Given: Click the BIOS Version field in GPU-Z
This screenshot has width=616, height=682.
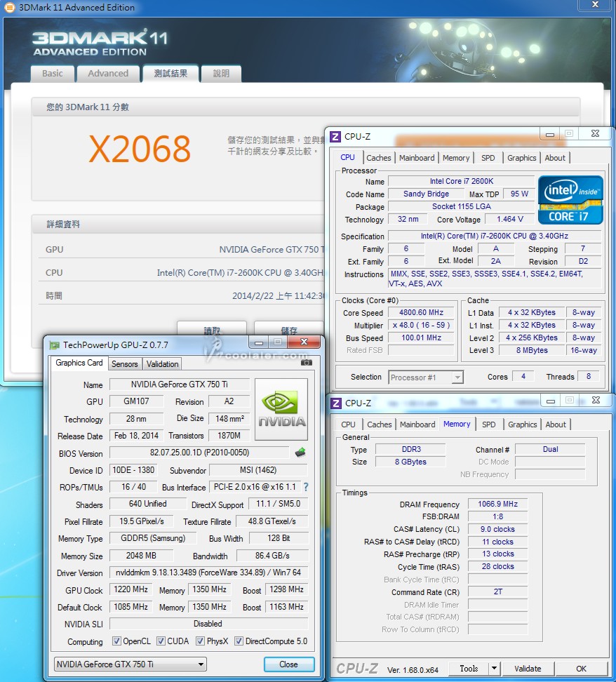Looking at the screenshot, I should coord(200,453).
